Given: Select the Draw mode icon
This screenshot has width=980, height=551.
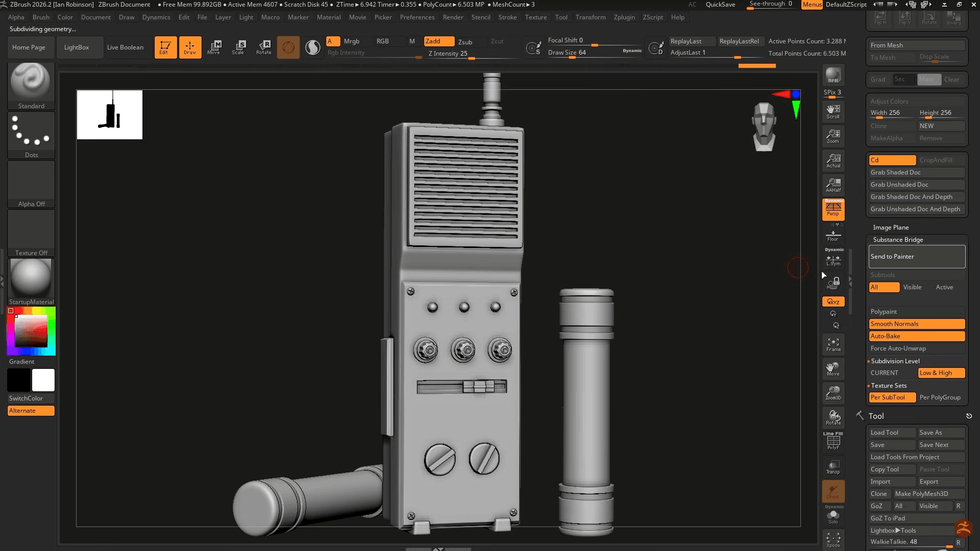Looking at the screenshot, I should [190, 47].
